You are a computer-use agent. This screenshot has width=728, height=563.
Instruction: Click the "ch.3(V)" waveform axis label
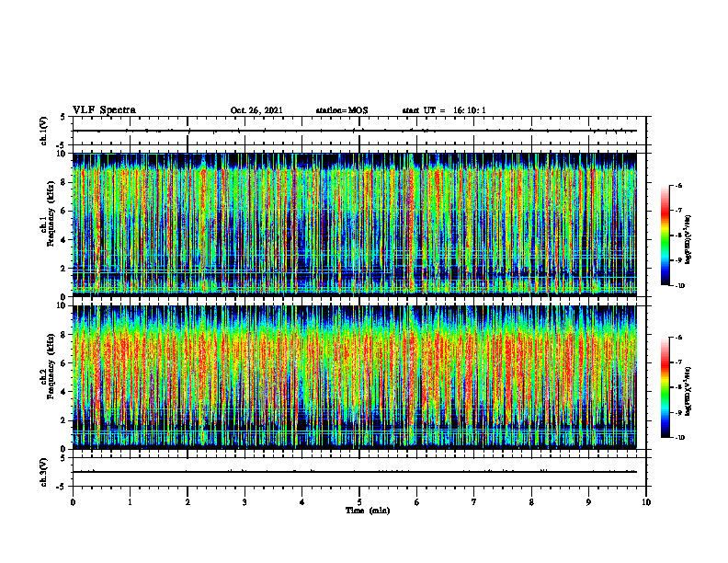[44, 472]
